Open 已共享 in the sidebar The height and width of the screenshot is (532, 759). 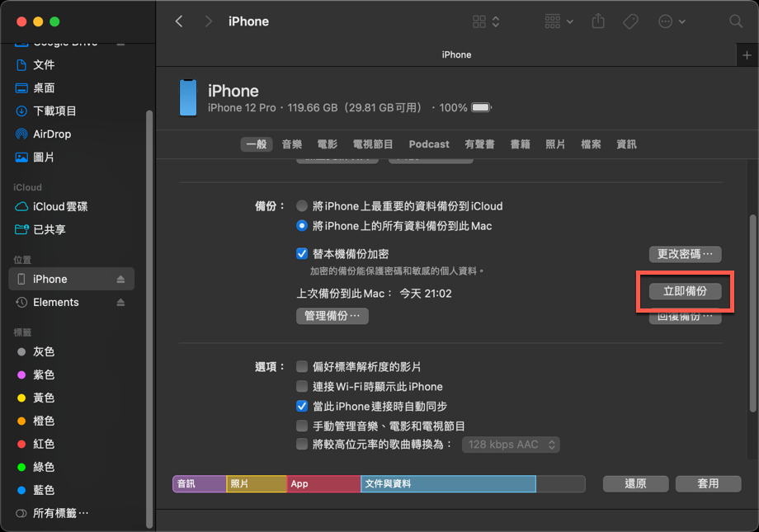[49, 229]
